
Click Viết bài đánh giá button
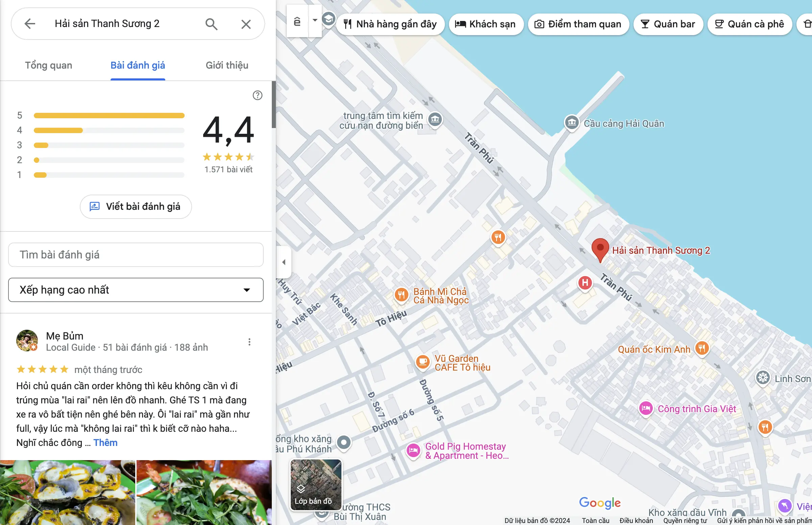click(136, 207)
